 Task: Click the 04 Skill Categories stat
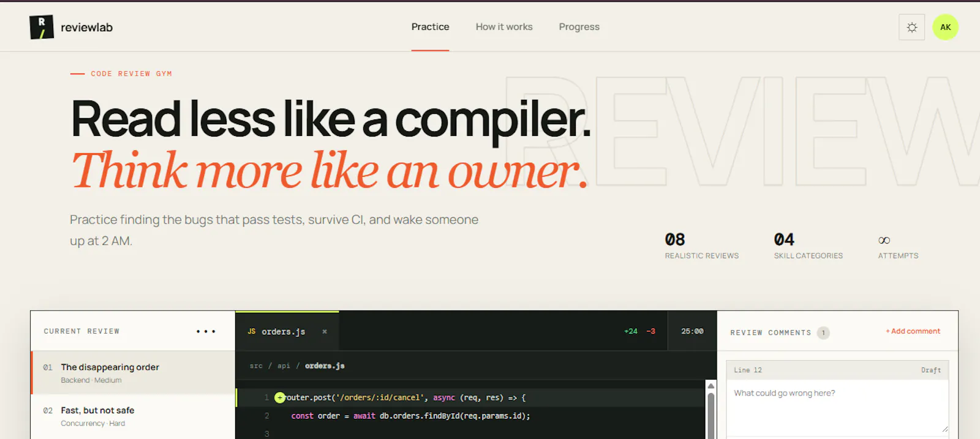click(x=809, y=246)
